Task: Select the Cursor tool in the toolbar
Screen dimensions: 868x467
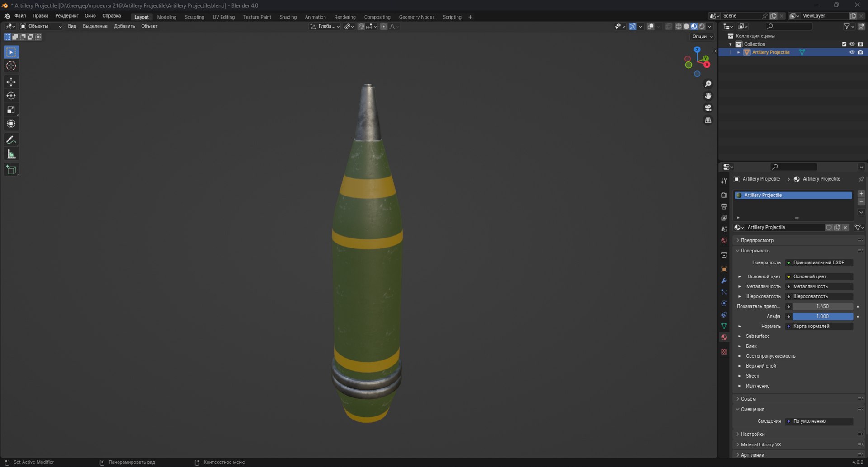Action: coord(11,66)
